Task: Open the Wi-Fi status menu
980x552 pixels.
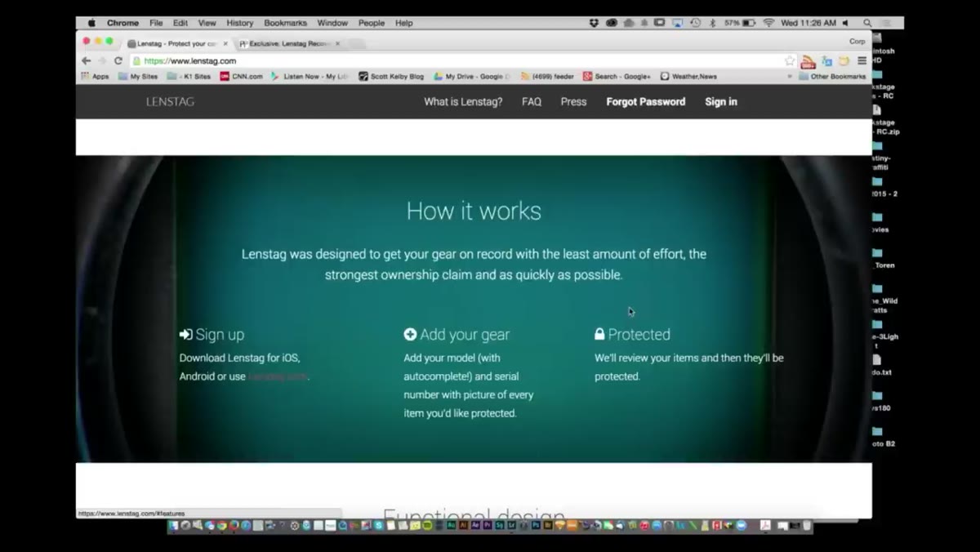Action: pos(768,23)
